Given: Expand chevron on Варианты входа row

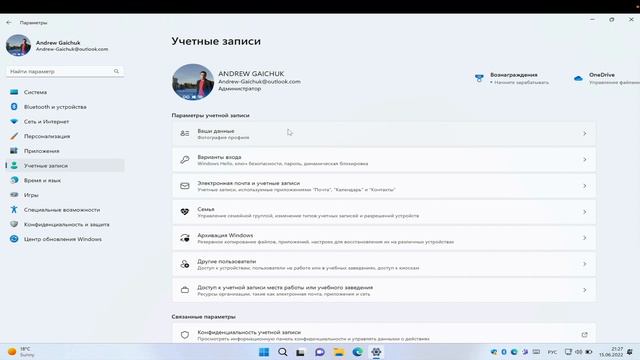Looking at the screenshot, I should point(584,160).
